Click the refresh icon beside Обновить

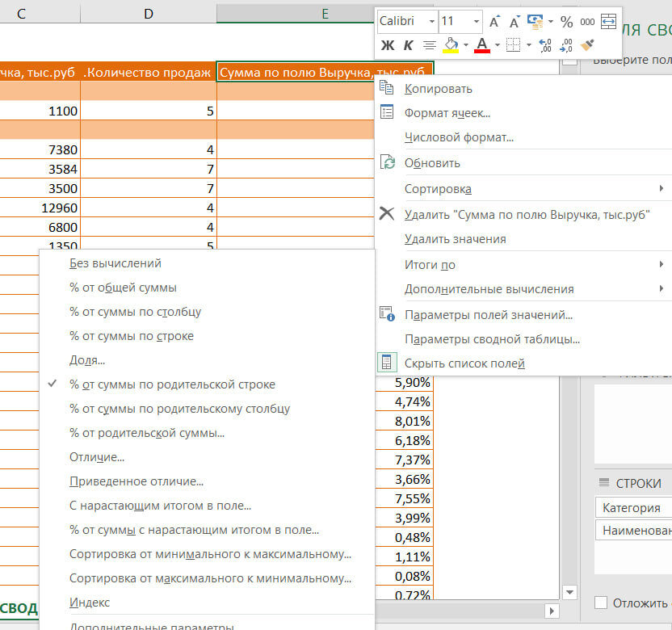click(388, 162)
